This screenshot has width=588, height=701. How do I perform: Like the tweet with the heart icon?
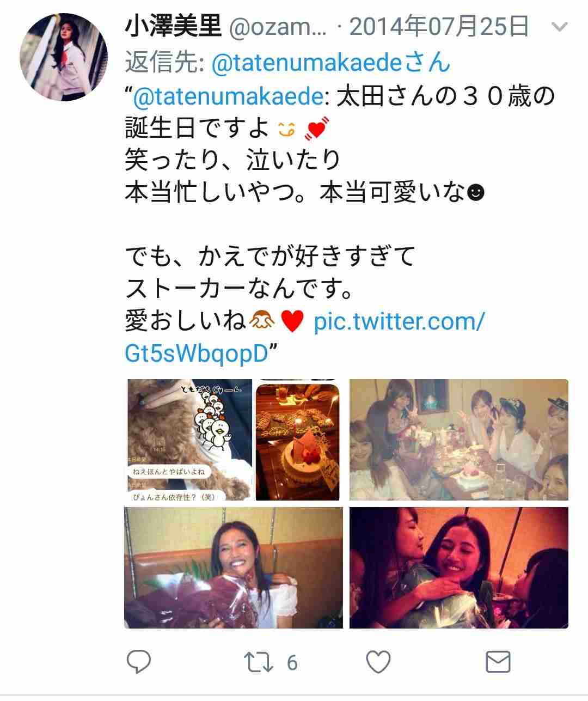pyautogui.click(x=378, y=662)
